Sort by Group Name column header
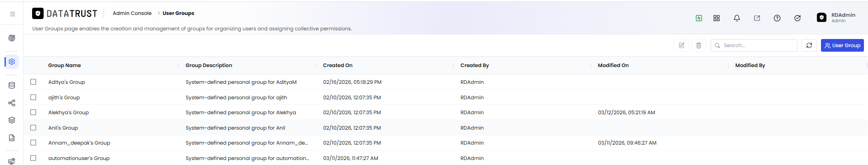Viewport: 868px width, 165px height. (65, 65)
